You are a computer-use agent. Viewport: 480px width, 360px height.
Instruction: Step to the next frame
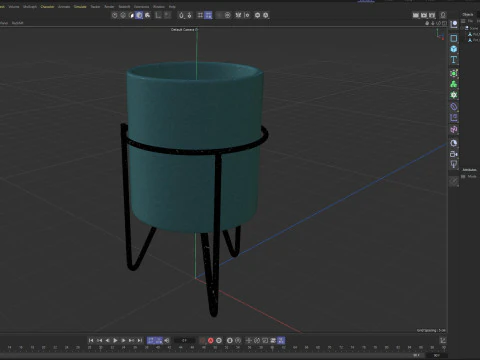click(123, 340)
